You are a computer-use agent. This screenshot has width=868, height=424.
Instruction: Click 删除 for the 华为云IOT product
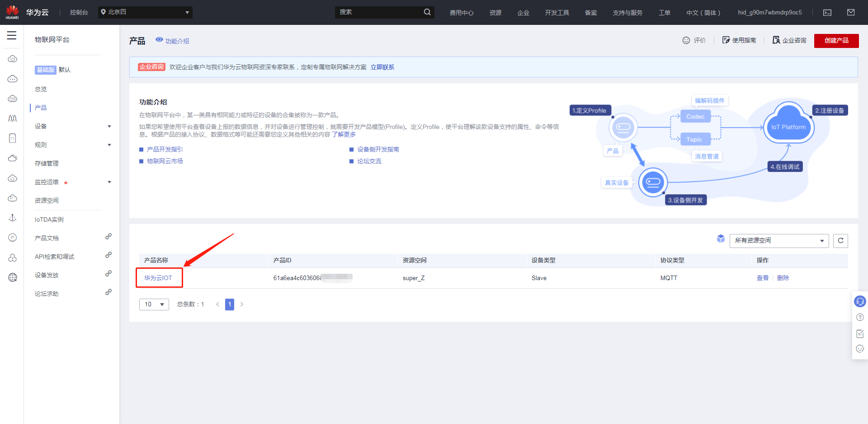[x=783, y=278]
